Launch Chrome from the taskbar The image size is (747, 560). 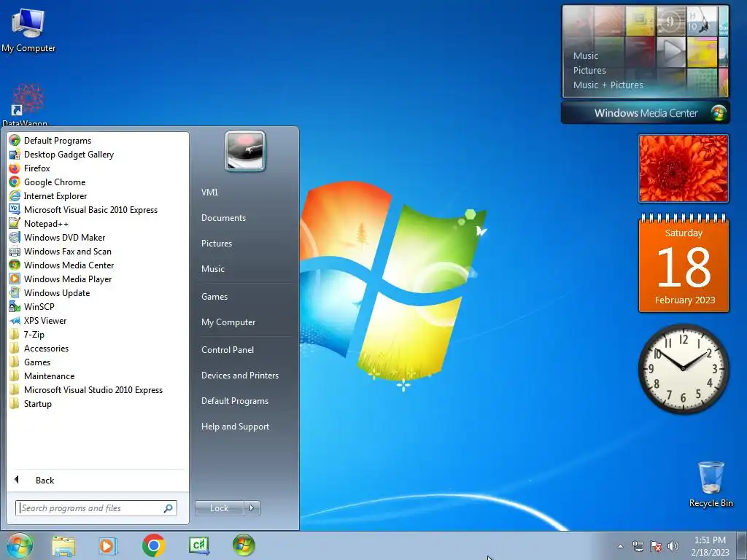click(153, 545)
